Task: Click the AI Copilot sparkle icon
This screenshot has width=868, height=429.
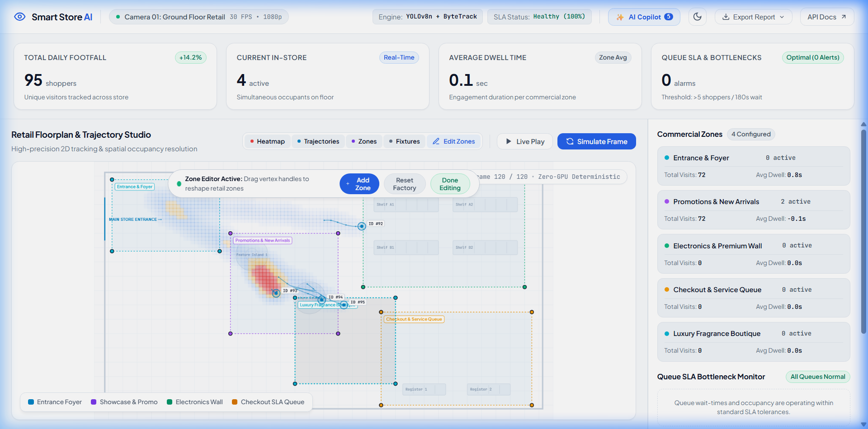Action: click(x=620, y=17)
